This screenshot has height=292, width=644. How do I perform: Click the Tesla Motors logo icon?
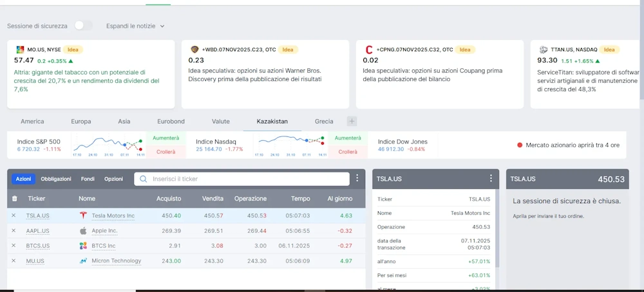(83, 215)
